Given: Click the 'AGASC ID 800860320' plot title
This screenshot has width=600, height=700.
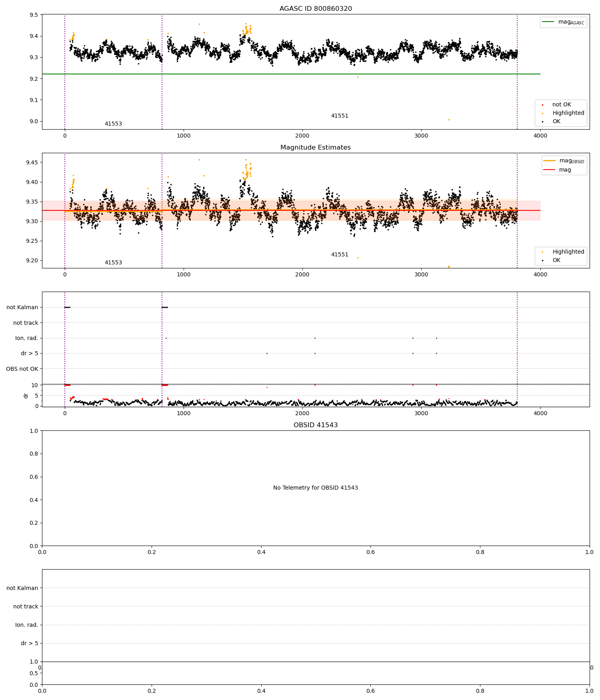Looking at the screenshot, I should [x=316, y=9].
